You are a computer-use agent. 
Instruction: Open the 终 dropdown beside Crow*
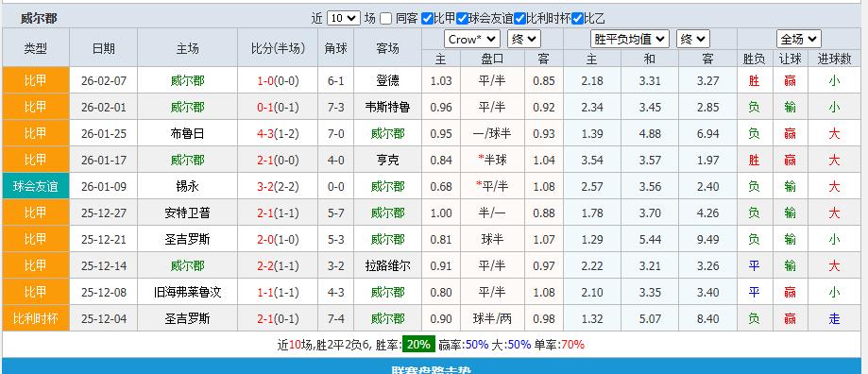tap(523, 40)
